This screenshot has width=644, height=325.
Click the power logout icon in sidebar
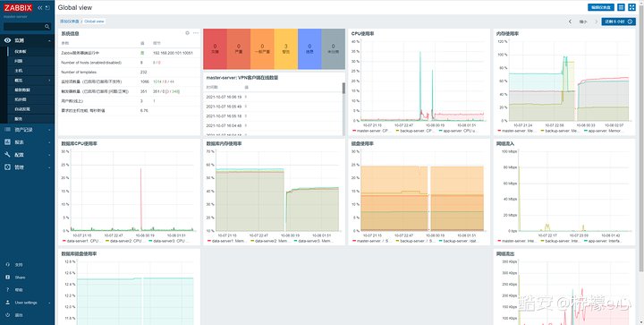[x=7, y=315]
